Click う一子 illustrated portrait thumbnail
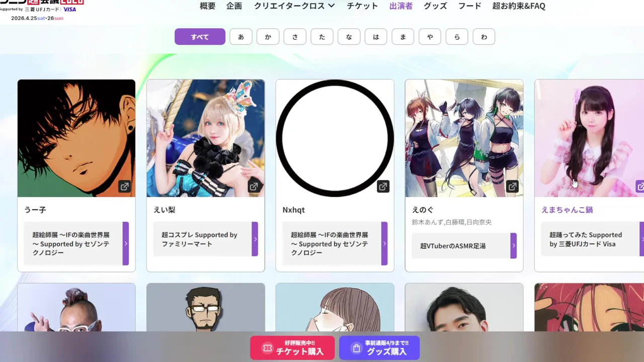 (x=76, y=138)
